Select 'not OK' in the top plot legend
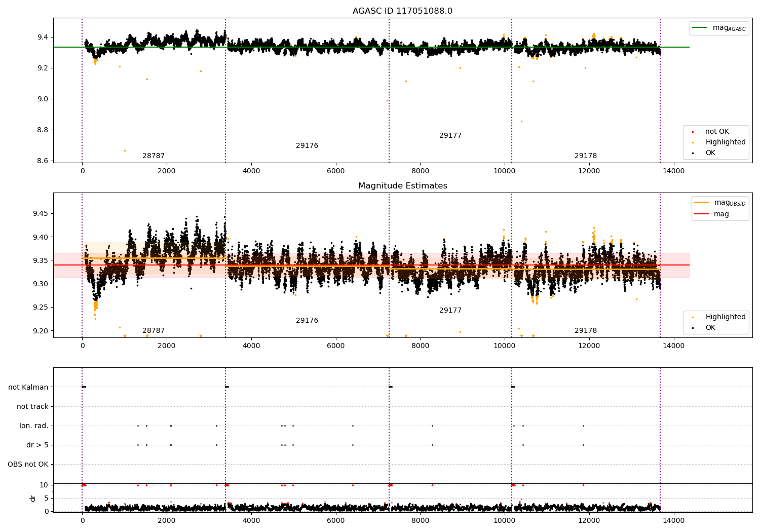The image size is (760, 532). [x=716, y=132]
